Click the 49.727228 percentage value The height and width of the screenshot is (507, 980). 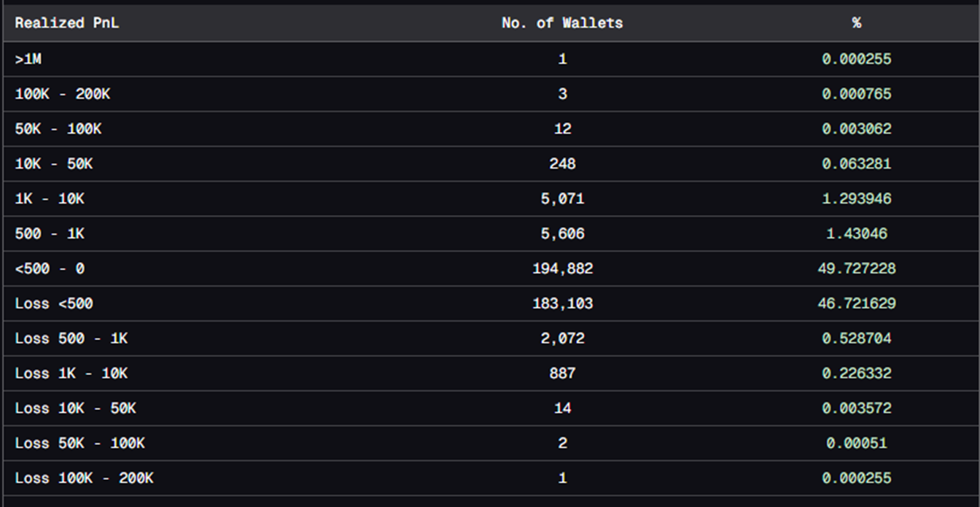tap(856, 269)
